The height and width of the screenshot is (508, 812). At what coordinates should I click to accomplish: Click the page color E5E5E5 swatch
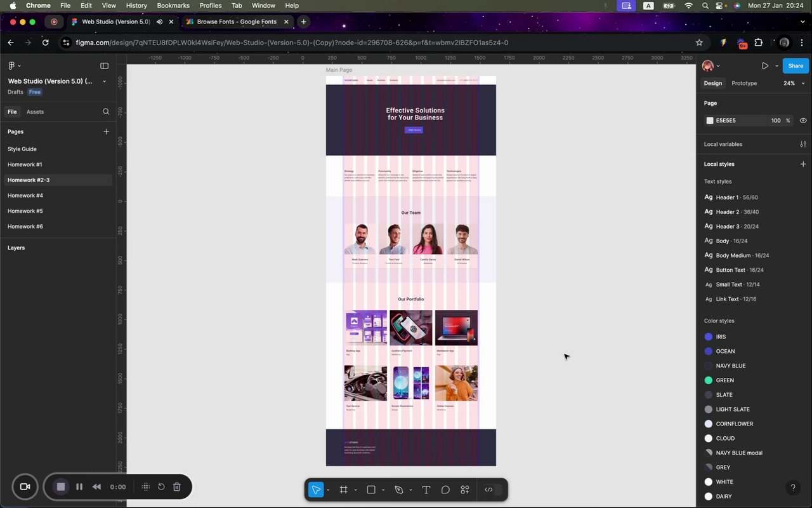(x=710, y=121)
